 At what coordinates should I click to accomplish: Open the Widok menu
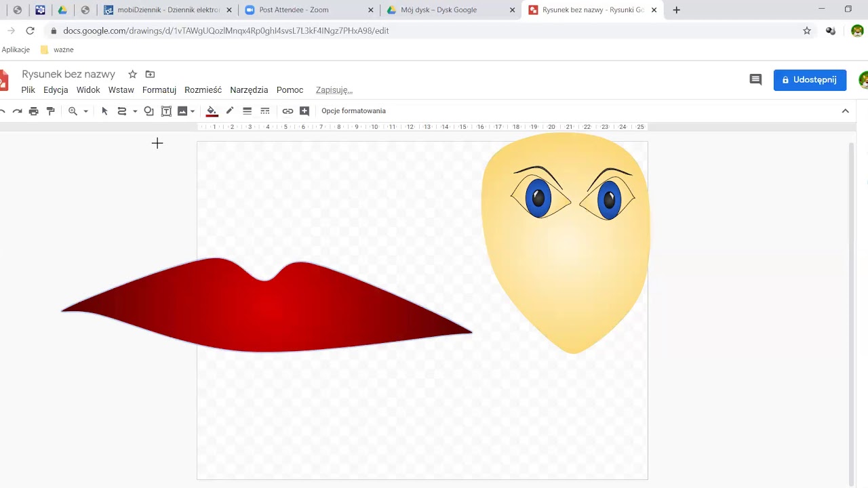coord(88,90)
